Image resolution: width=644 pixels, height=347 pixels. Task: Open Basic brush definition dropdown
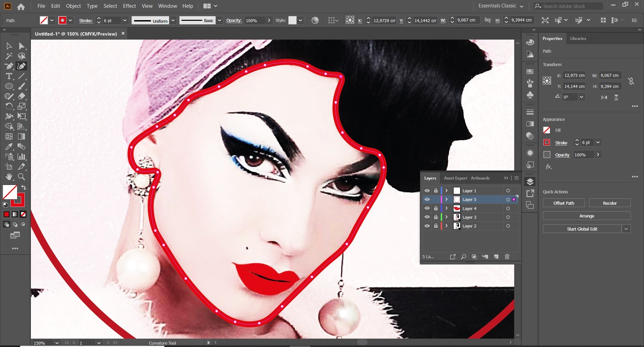219,20
